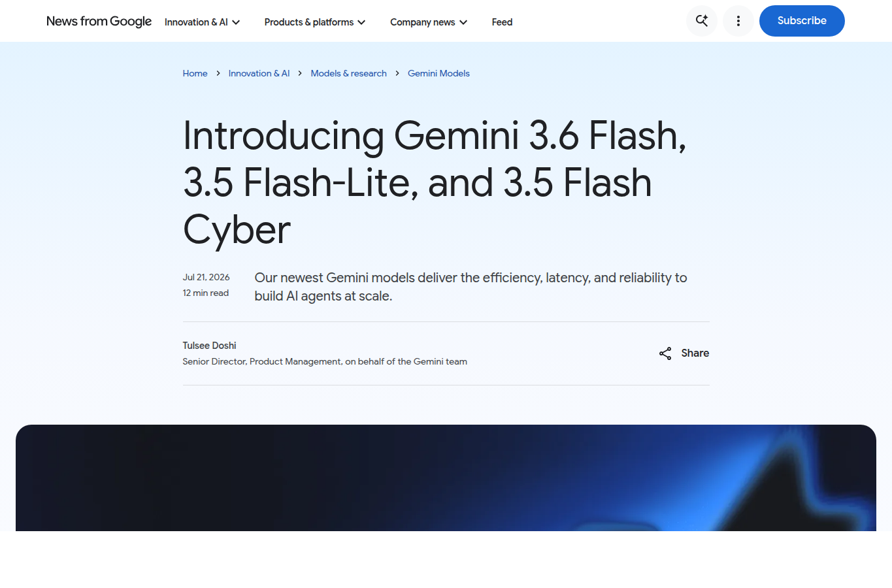Click the article headline Introducing Gemini 3.6 Flash
Viewport: 892px width, 588px height.
[435, 182]
